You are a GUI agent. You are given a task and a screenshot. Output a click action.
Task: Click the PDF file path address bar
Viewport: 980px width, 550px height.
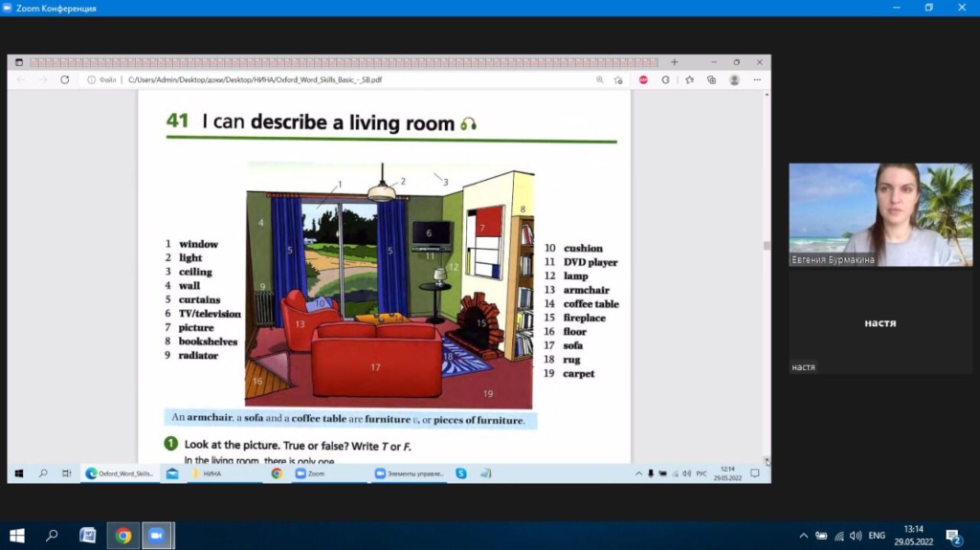point(255,80)
